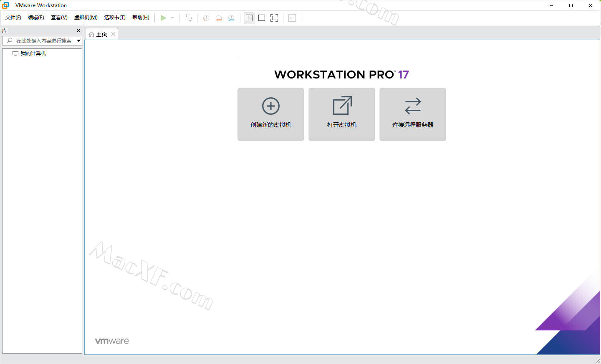This screenshot has width=601, height=364.
Task: Click 打开虚拟机 button
Action: coord(342,114)
